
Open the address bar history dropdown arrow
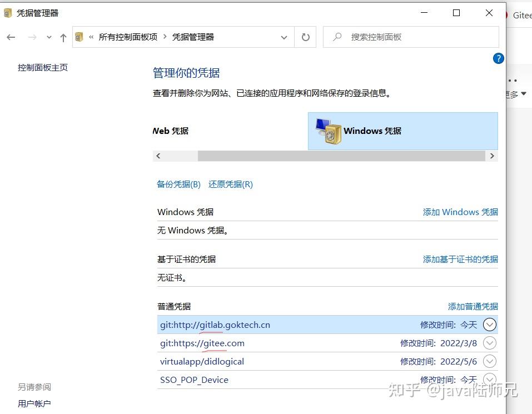click(x=284, y=37)
